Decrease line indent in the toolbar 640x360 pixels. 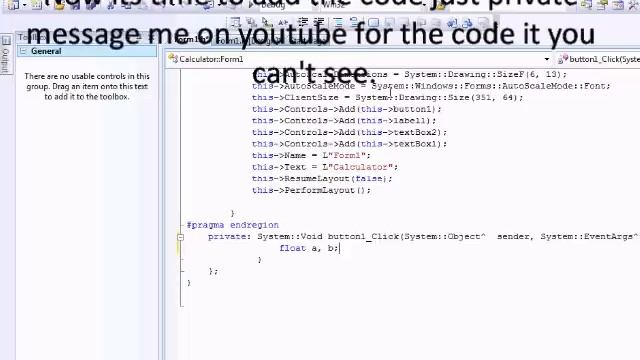click(303, 22)
